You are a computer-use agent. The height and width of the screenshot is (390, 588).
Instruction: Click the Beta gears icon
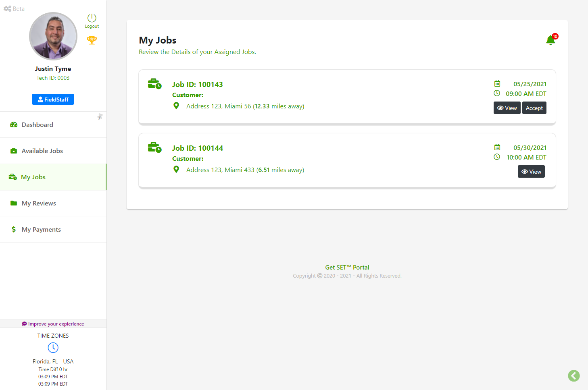point(7,8)
